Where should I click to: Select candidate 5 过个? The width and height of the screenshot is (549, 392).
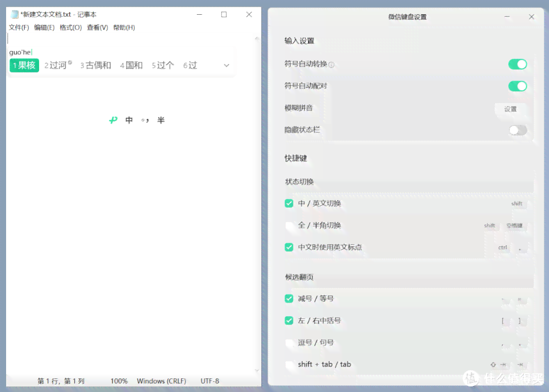pyautogui.click(x=163, y=66)
